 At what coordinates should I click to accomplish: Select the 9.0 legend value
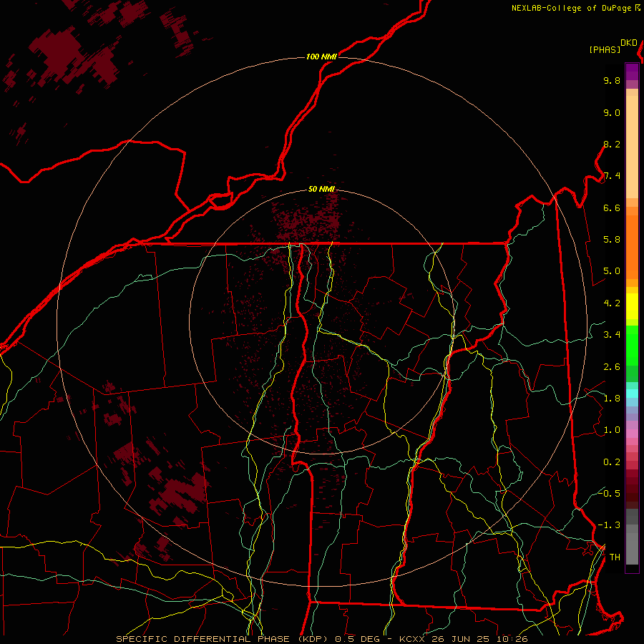(x=612, y=112)
